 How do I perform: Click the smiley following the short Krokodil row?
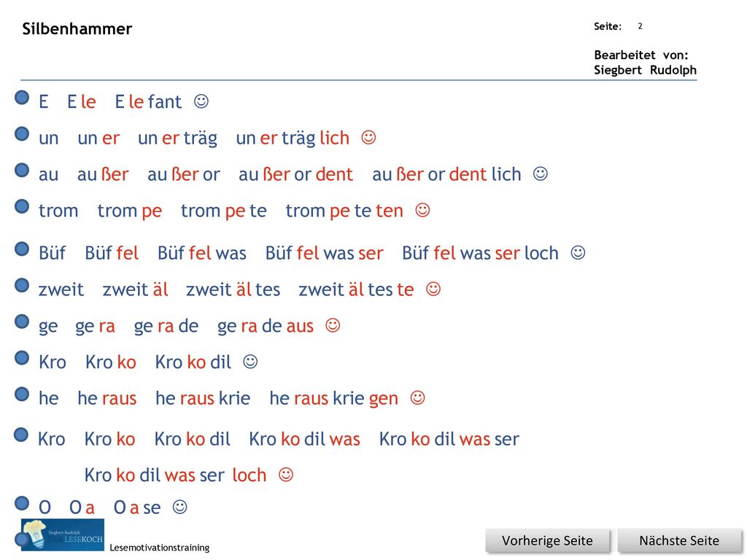click(x=250, y=362)
